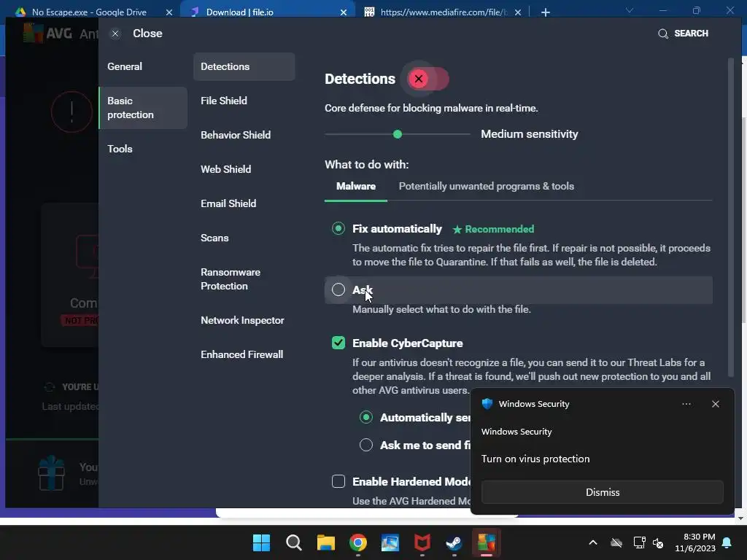747x560 pixels.
Task: Toggle the Detections switch on
Action: [x=427, y=79]
